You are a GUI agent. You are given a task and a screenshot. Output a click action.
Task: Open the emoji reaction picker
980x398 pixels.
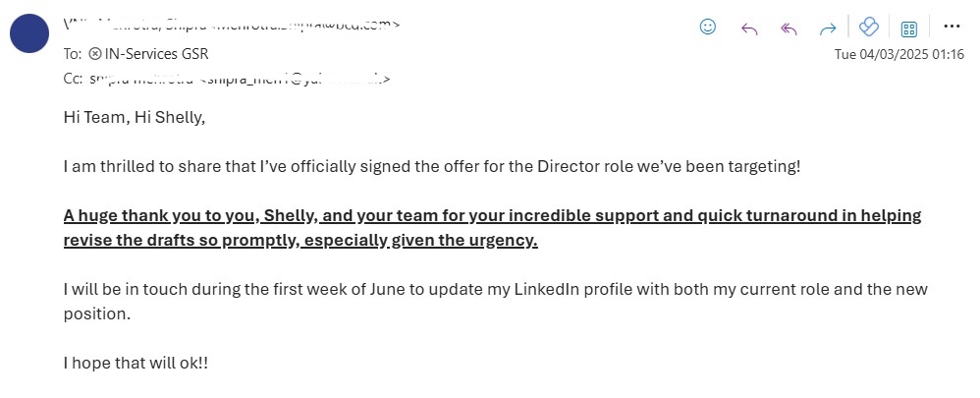(708, 28)
